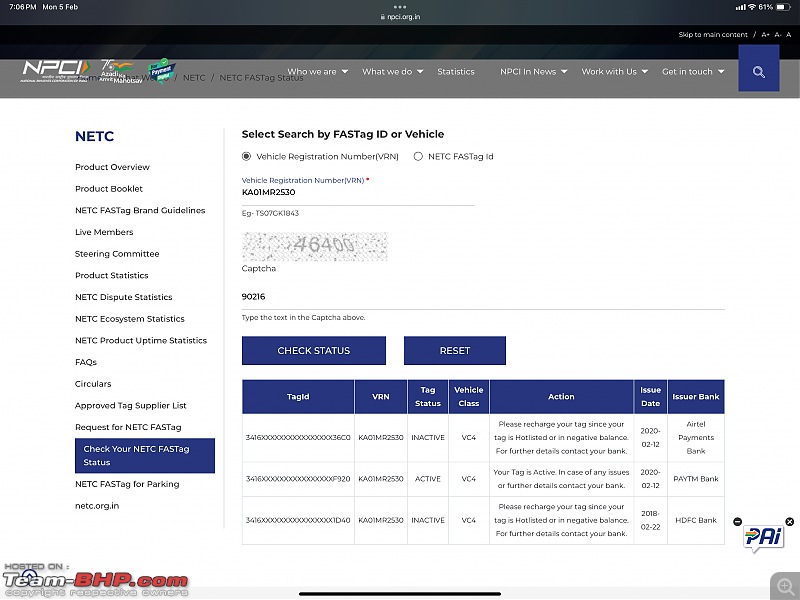Click the battery status icon
The image size is (800, 600).
coord(784,7)
